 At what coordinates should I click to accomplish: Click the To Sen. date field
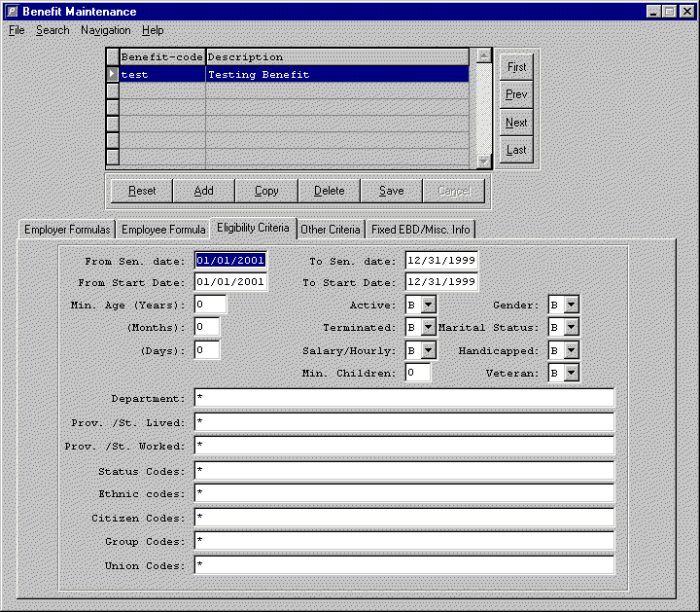(441, 261)
